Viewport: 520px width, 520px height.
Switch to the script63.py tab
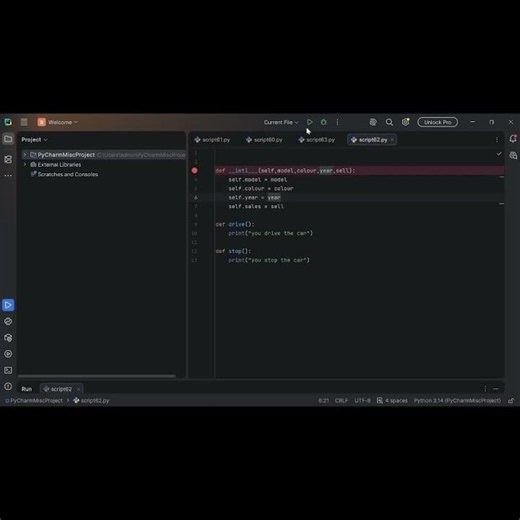pos(317,140)
